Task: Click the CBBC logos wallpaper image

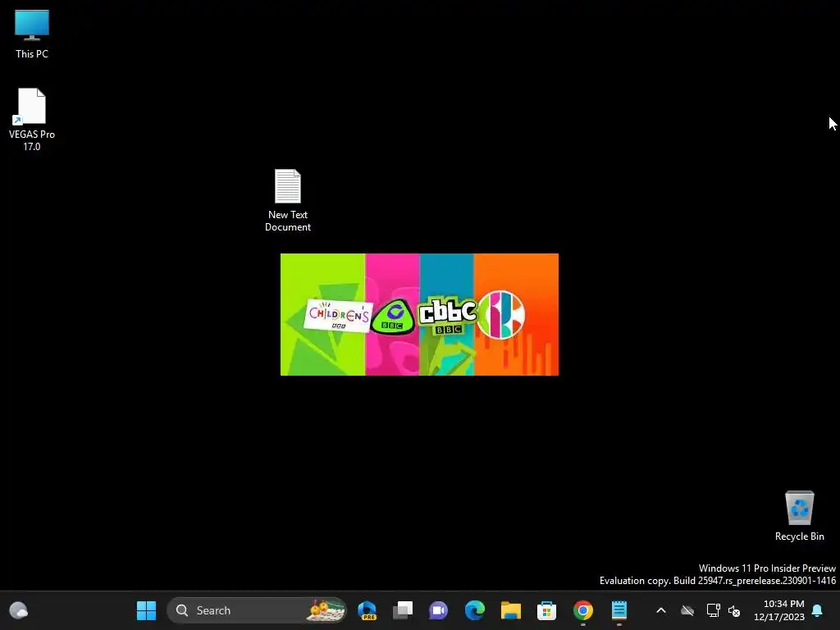Action: 419,314
